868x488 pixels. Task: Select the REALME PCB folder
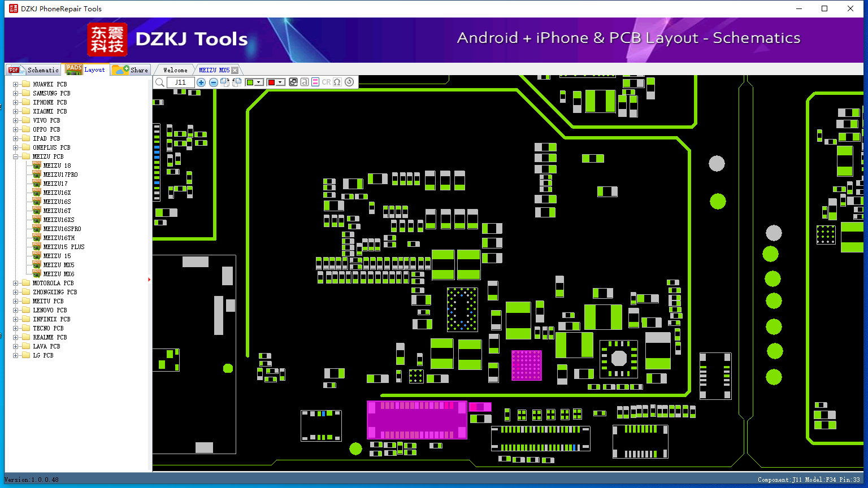50,337
